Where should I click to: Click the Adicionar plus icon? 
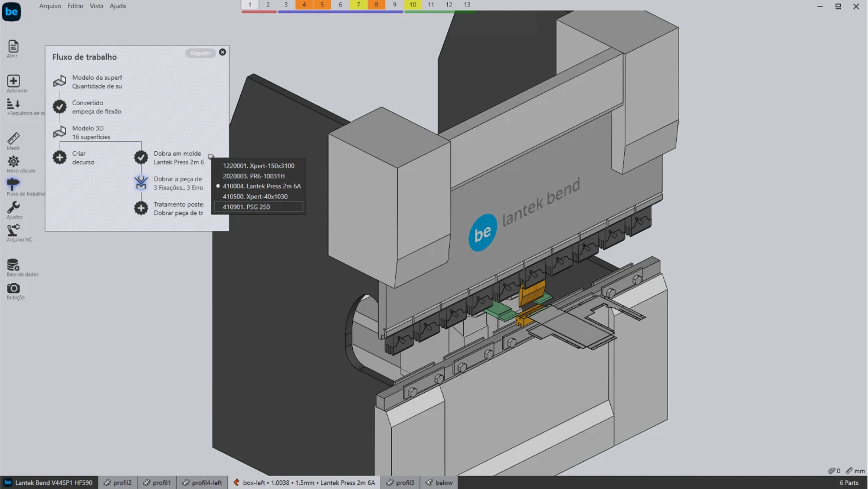point(14,81)
